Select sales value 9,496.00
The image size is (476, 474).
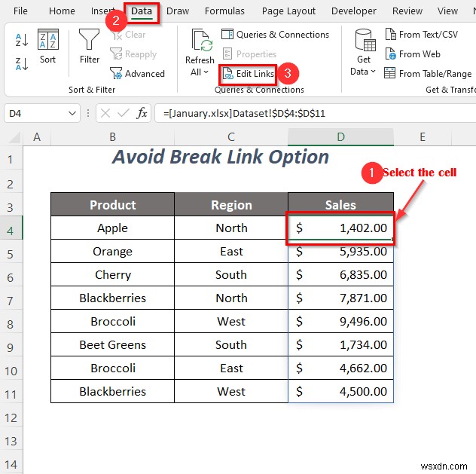click(x=340, y=321)
